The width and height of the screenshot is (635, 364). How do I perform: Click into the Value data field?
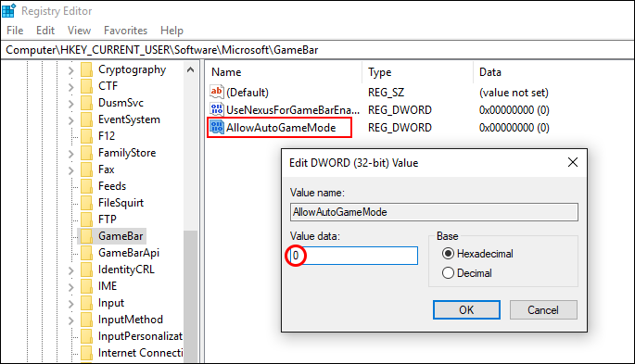click(354, 256)
